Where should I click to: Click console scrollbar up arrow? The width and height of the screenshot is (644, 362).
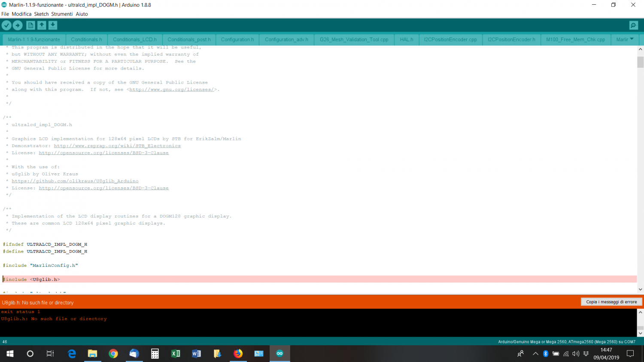[640, 312]
